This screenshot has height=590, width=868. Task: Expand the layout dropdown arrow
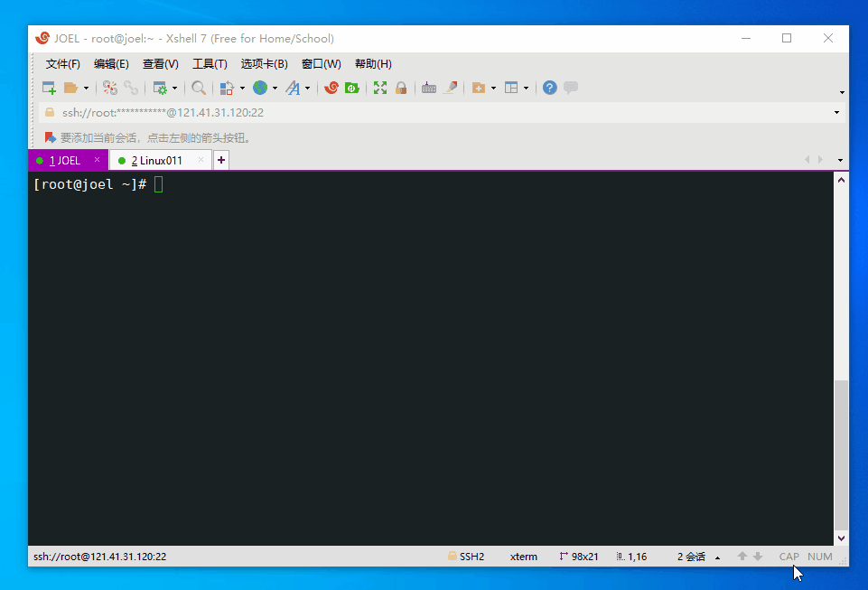coord(526,88)
